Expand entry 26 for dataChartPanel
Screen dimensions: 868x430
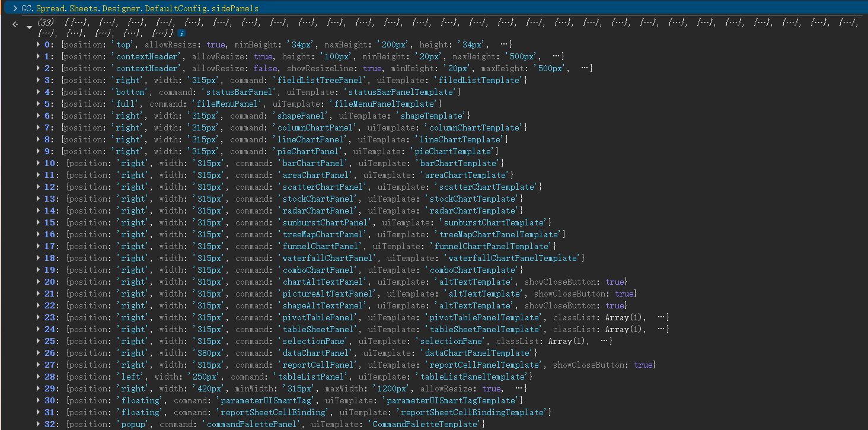point(39,353)
